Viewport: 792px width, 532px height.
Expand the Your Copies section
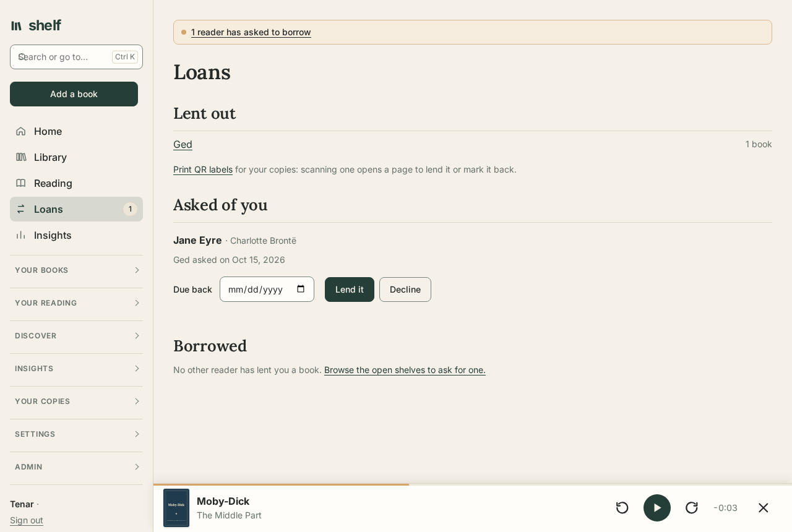click(76, 401)
